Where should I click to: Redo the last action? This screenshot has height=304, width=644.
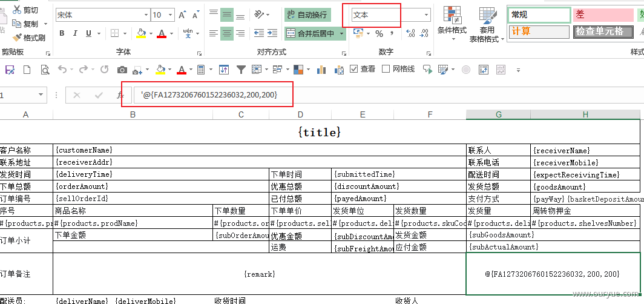pos(84,70)
